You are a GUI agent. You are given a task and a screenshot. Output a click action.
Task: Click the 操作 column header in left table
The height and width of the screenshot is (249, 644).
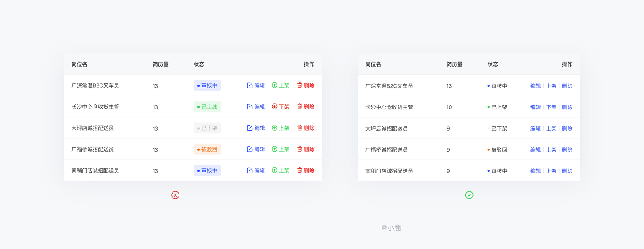[x=309, y=64]
